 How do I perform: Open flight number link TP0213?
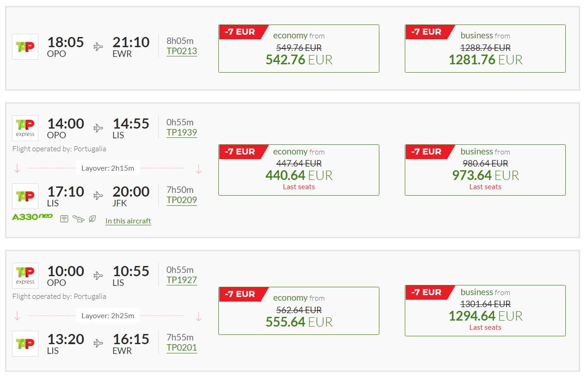coord(182,51)
